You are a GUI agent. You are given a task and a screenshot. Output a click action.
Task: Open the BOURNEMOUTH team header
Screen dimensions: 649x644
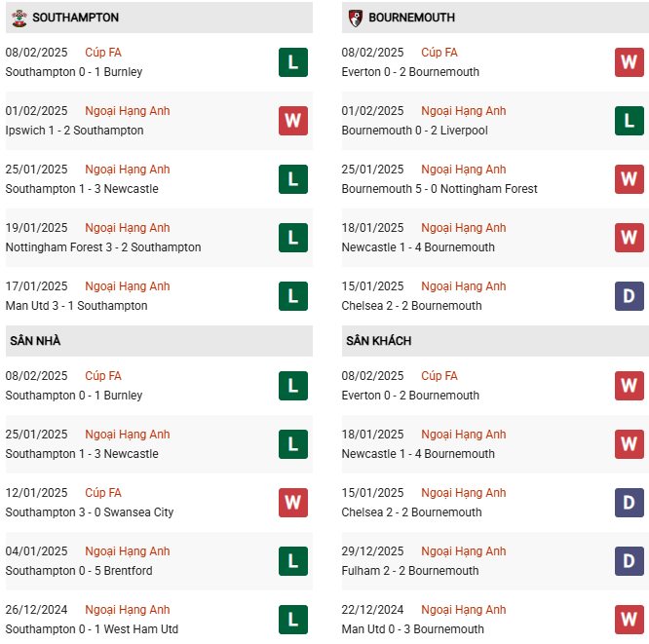click(x=411, y=18)
